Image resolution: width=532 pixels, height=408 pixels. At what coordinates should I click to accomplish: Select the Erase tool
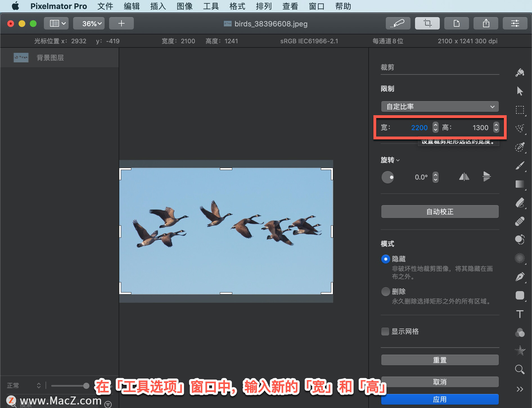pyautogui.click(x=520, y=203)
